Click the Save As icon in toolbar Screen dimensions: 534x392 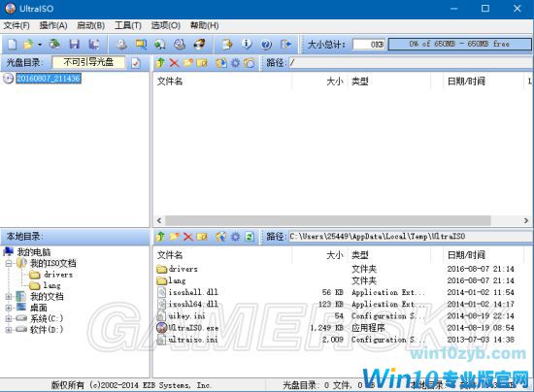pyautogui.click(x=93, y=45)
